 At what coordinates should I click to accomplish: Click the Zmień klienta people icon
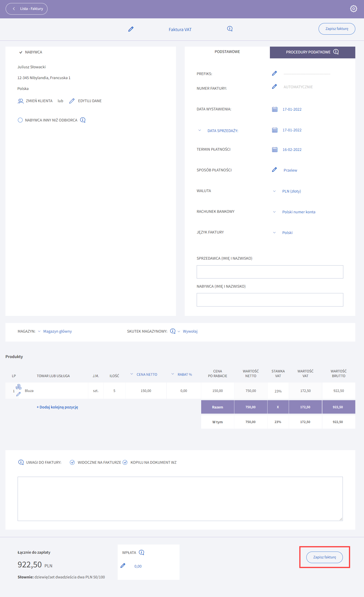(x=20, y=101)
